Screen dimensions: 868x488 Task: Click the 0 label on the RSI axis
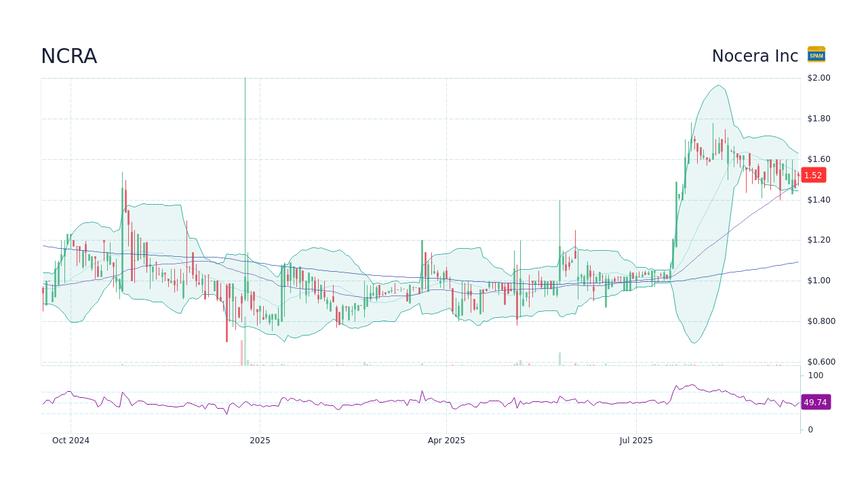tap(810, 430)
